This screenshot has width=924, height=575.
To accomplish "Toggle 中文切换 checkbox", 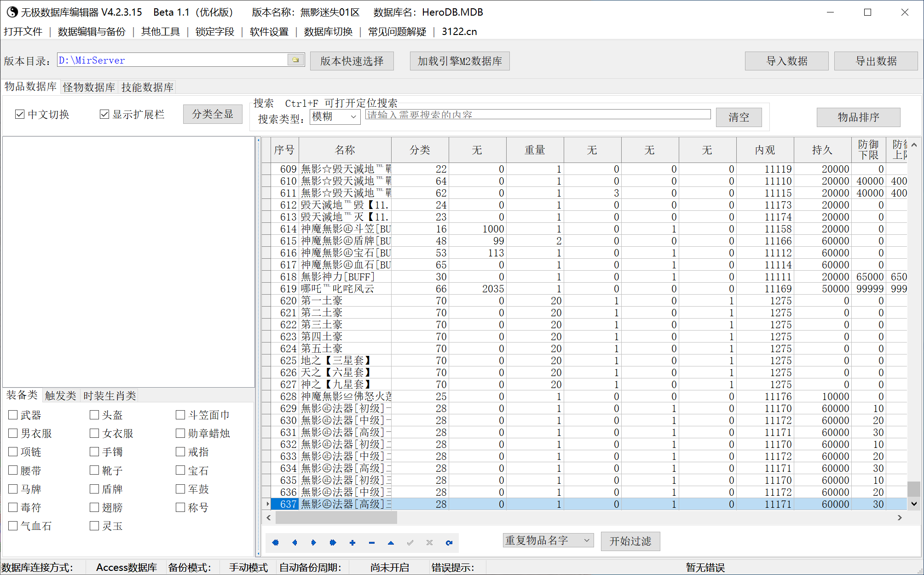I will pyautogui.click(x=20, y=114).
